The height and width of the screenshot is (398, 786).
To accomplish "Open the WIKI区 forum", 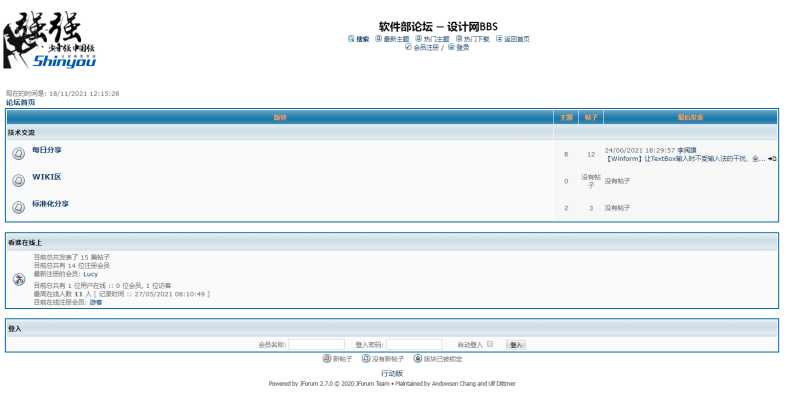I will 47,177.
